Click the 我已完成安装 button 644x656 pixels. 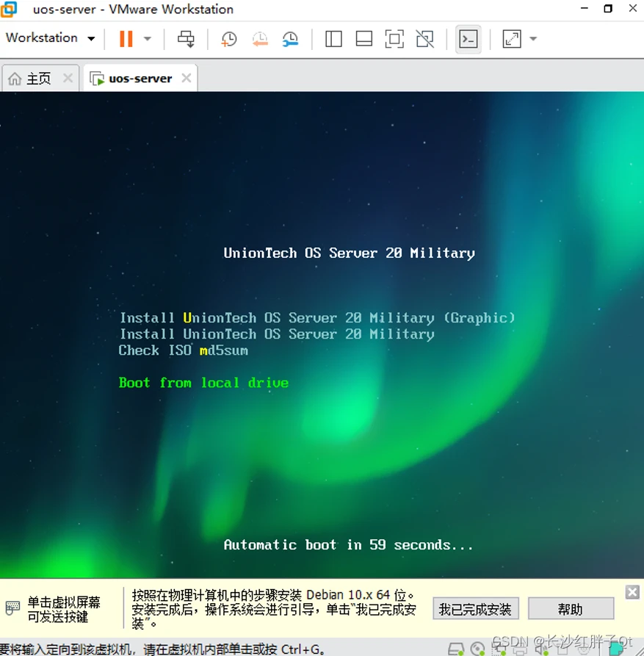475,609
